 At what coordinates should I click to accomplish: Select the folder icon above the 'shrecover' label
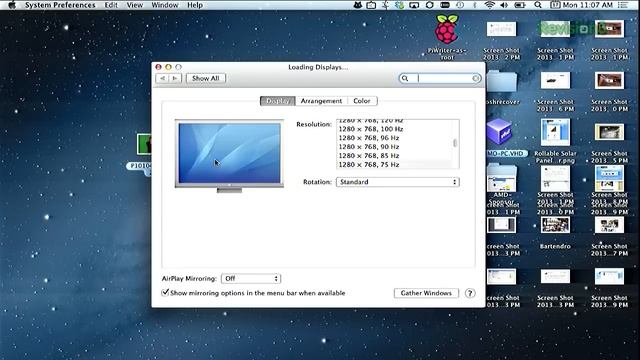pos(501,81)
